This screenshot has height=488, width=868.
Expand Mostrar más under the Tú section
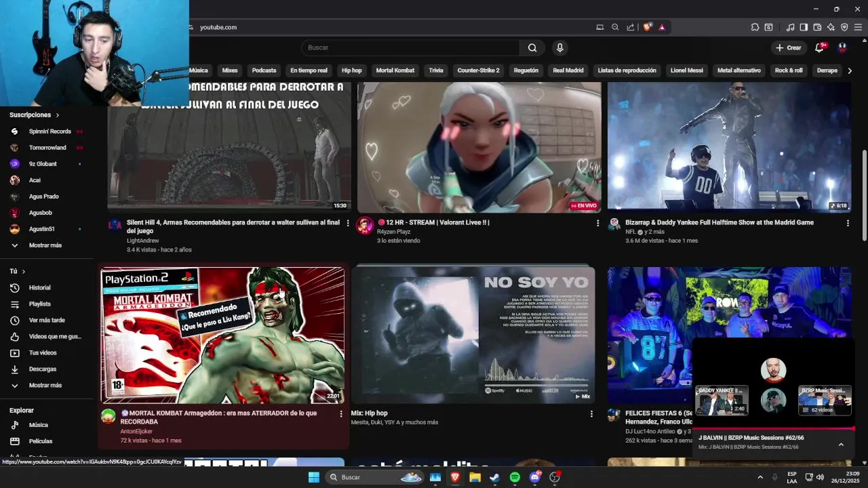[46, 385]
